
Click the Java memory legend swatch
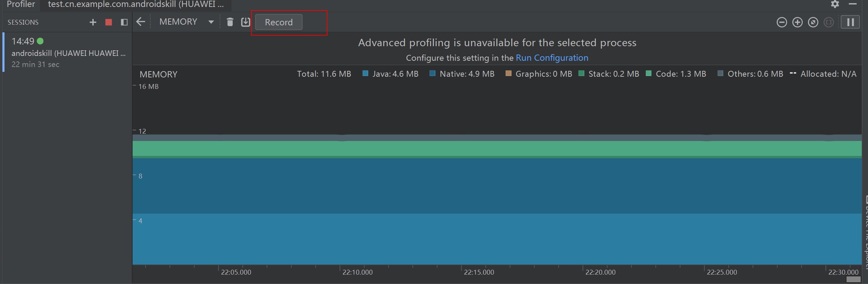coord(365,73)
